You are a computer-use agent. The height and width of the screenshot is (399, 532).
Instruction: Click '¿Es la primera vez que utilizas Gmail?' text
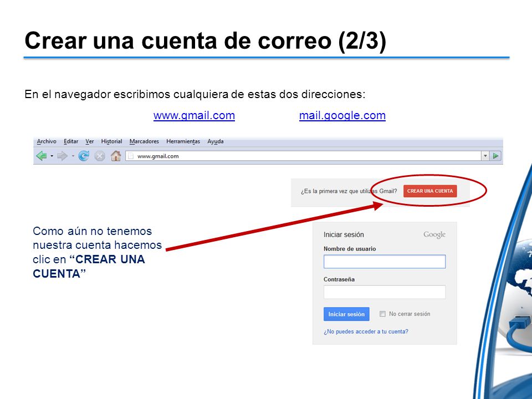[x=349, y=191]
